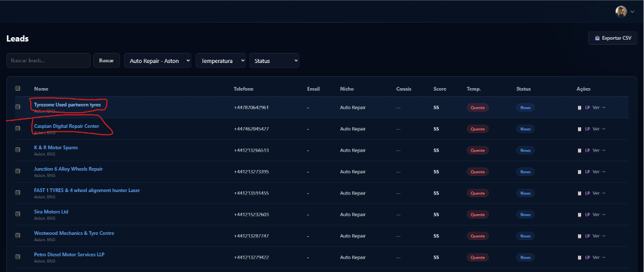Open the Junction 6 Alloy Wheels Repair link
644x272 pixels.
click(68, 169)
